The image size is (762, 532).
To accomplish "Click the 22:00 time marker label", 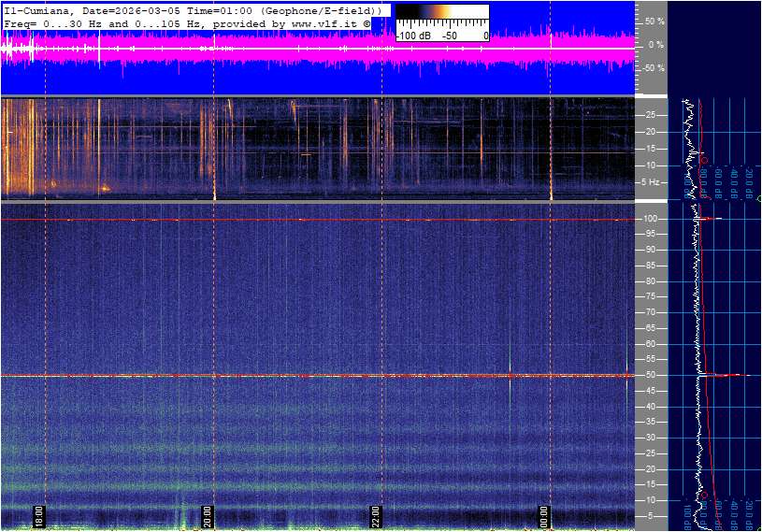I will pos(376,517).
